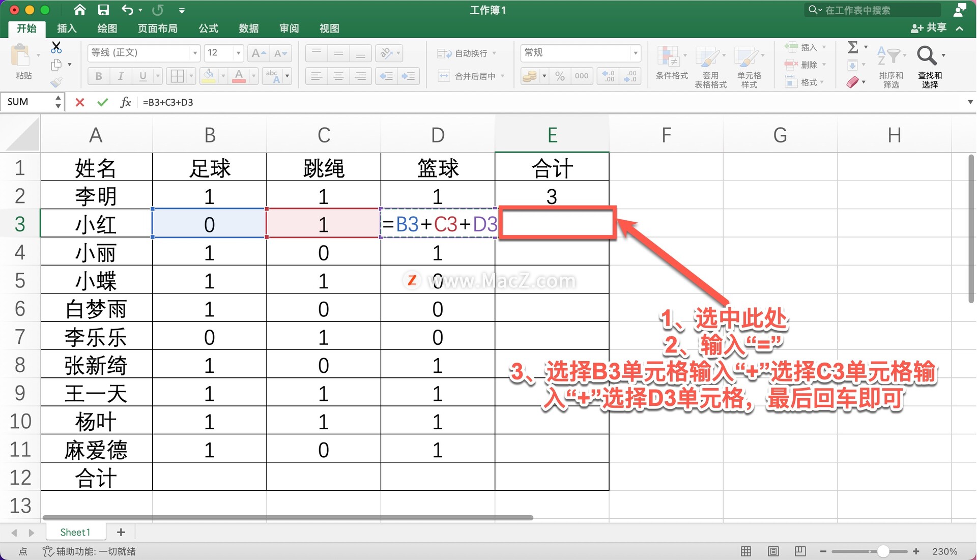Decrease font size with smaller A
Viewport: 977px width, 560px height.
[281, 52]
